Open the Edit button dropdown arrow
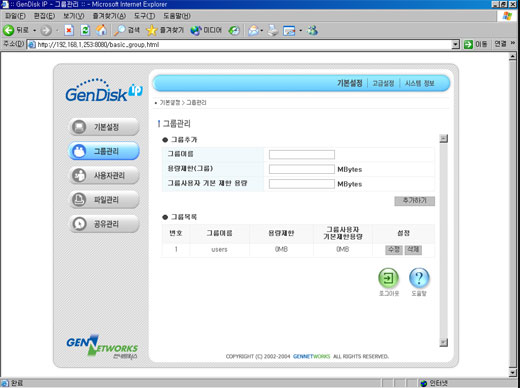The width and height of the screenshot is (520, 388). pyautogui.click(x=300, y=31)
